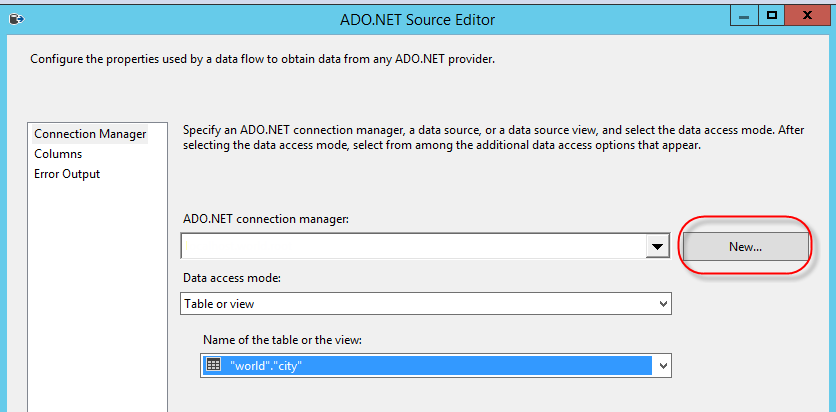Screen dimensions: 836x412
Task: Minimize the ADO.NET Source Editor window
Action: coord(742,17)
